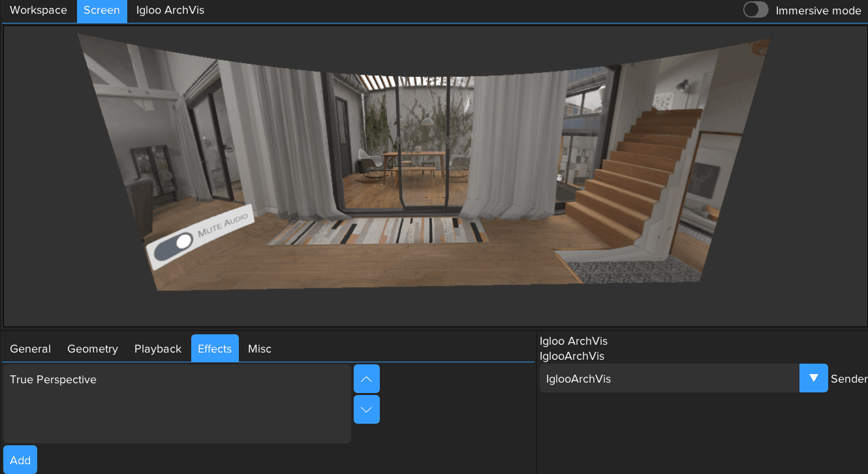This screenshot has height=474, width=868.
Task: Switch to the General settings tab
Action: coord(29,348)
